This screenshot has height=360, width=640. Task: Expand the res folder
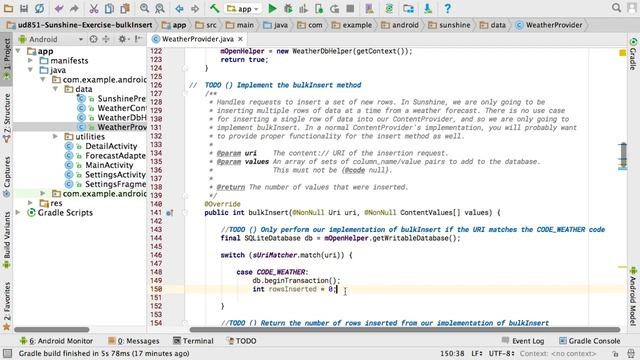point(30,203)
